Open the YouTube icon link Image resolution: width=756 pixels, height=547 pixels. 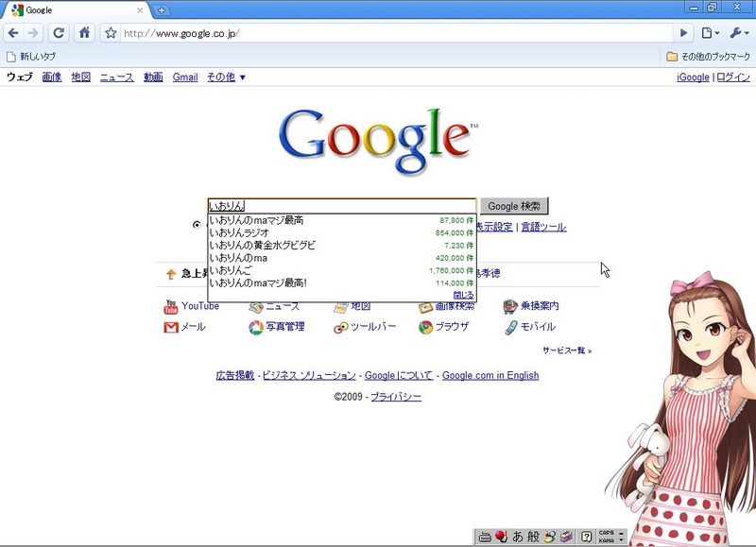coord(171,306)
